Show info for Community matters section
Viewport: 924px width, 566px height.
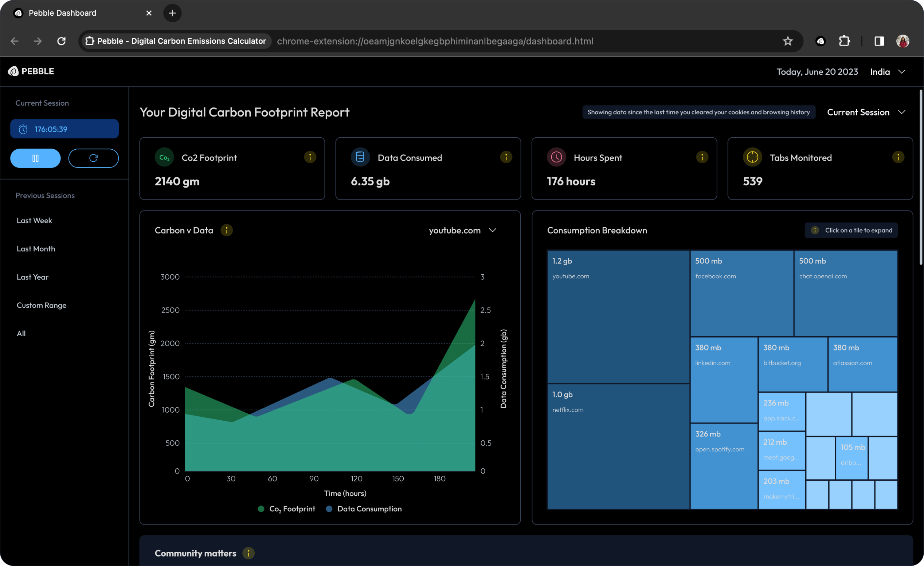click(248, 553)
